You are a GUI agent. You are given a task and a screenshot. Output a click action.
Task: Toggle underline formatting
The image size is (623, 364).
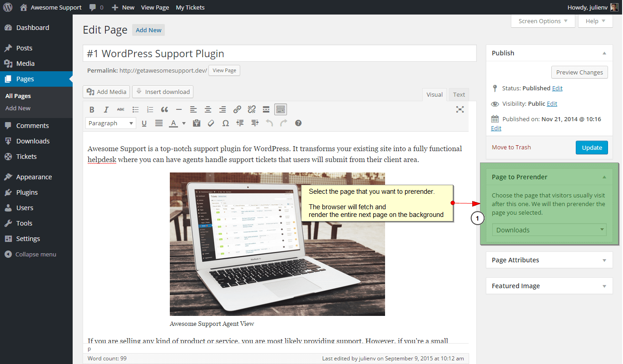144,123
